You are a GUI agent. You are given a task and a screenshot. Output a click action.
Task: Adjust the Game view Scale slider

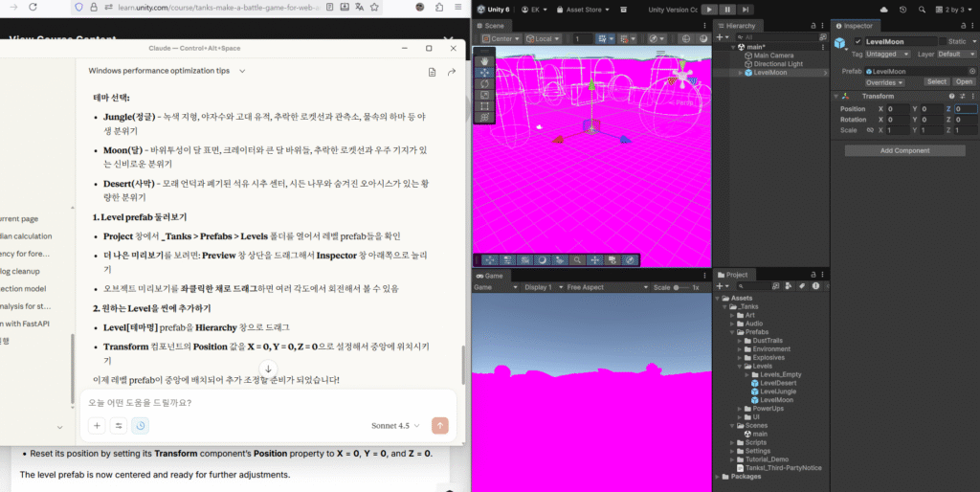point(678,287)
